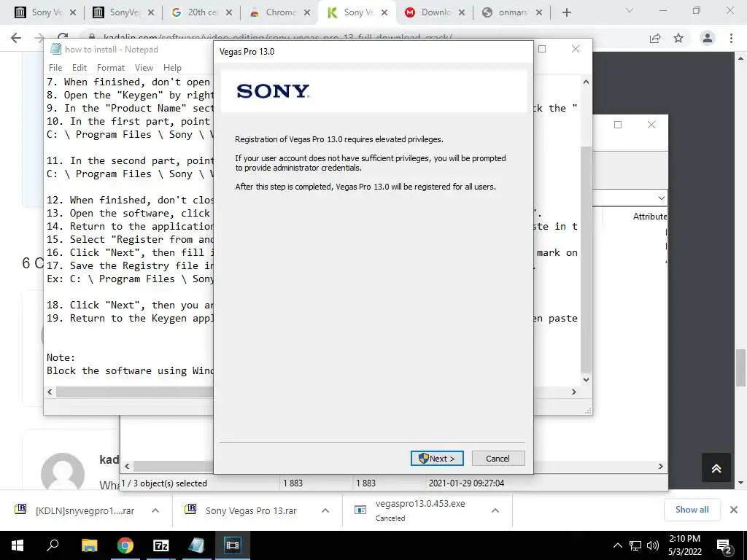Bookmark this page with star icon
Viewport: 747px width, 560px height.
(x=678, y=38)
